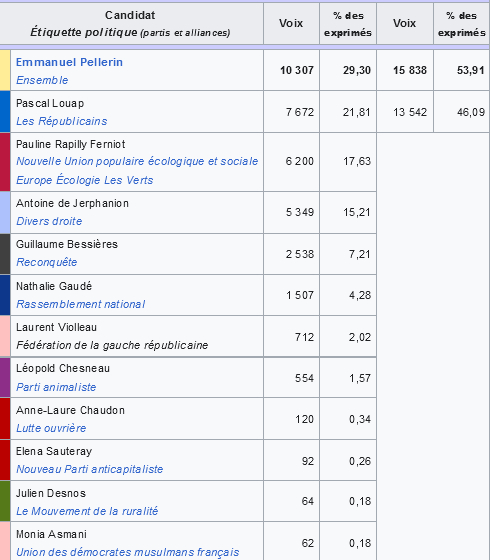
Task: Select the Candidat column header
Action: point(131,24)
